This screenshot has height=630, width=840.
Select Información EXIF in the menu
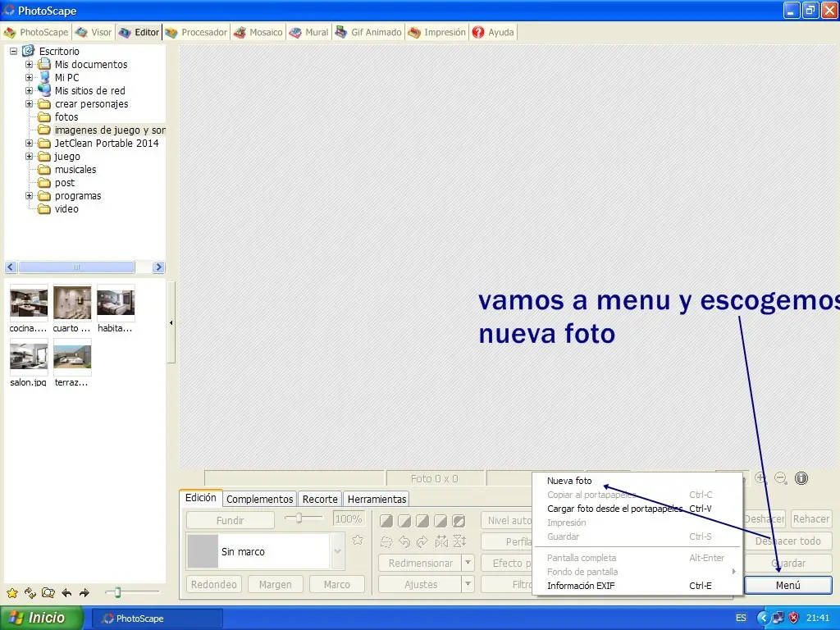[581, 586]
